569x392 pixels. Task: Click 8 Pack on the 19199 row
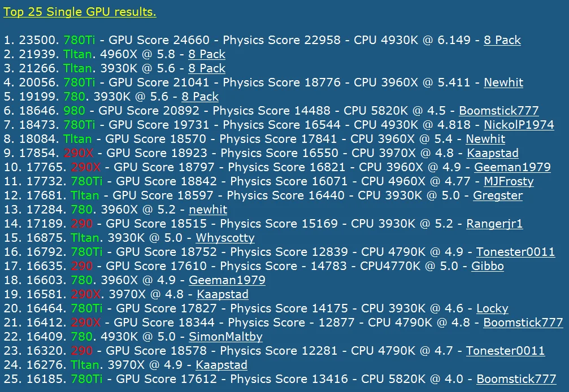200,97
